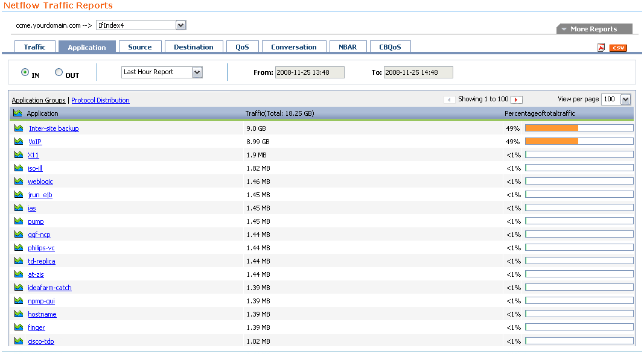Open the VoIP application link
This screenshot has width=644, height=357.
[35, 142]
